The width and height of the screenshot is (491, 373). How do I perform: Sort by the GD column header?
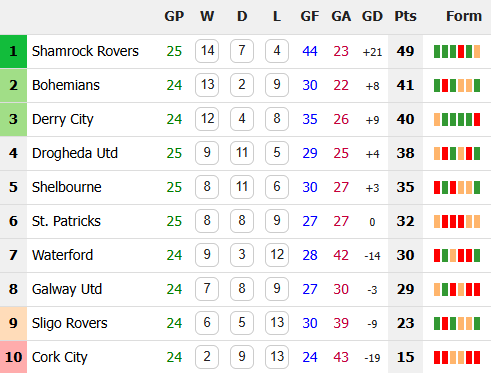coord(372,16)
